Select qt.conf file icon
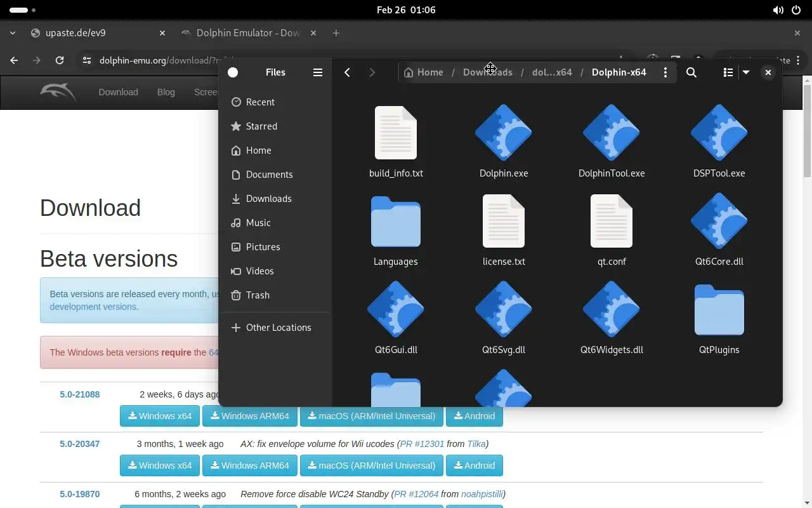Screen dimensions: 812x508 click(612, 221)
